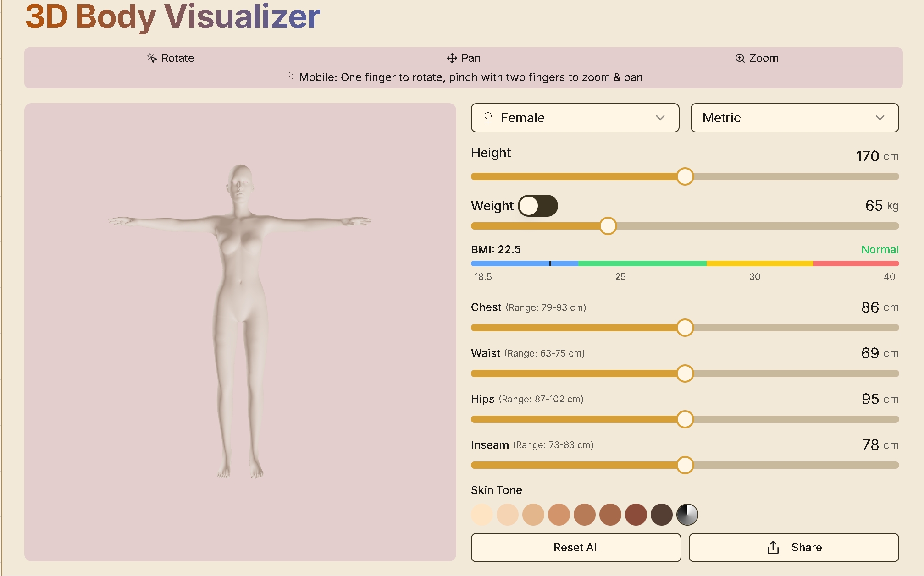Click the Waist measurement slider

coord(685,373)
